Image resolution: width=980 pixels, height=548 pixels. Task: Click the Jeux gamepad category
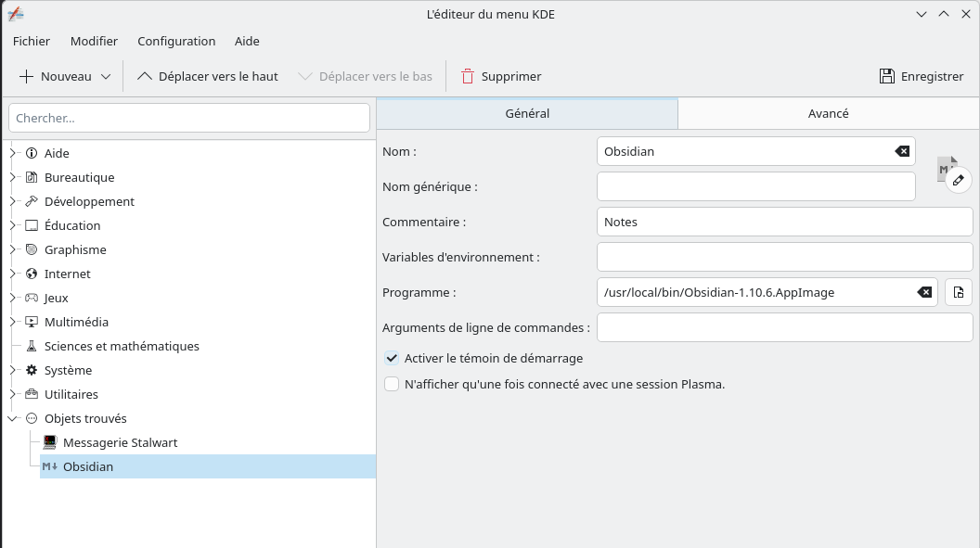click(32, 298)
